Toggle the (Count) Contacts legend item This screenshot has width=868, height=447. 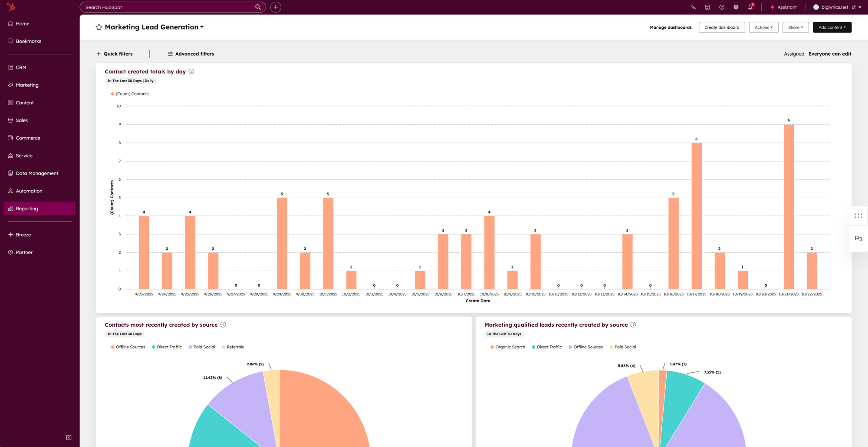130,93
